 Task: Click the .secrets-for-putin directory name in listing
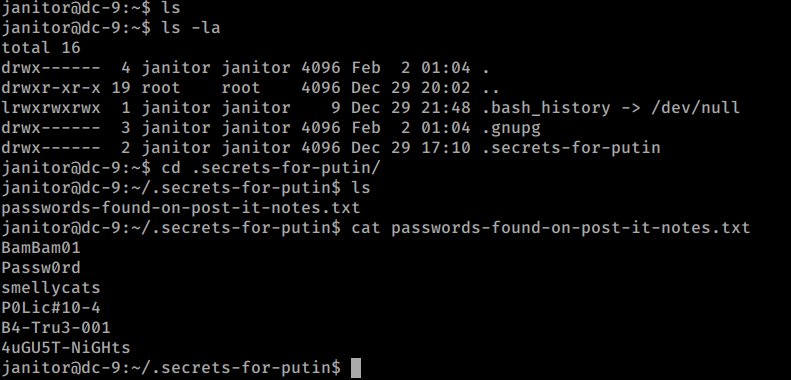571,148
